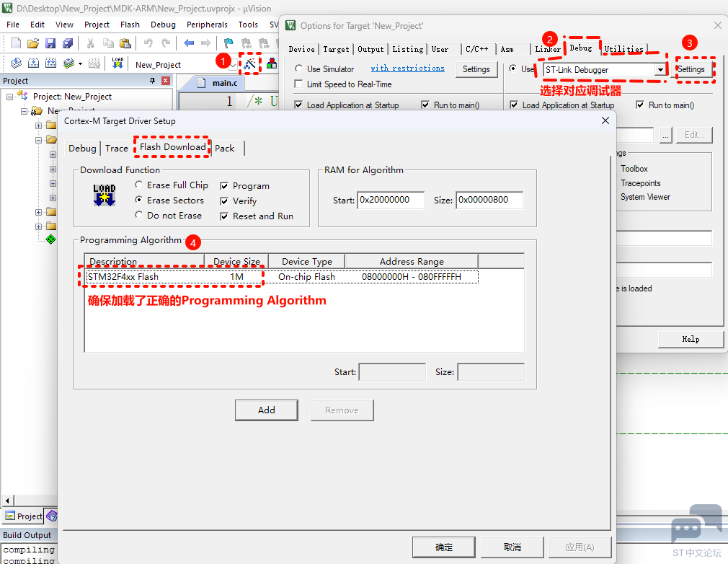Image resolution: width=728 pixels, height=564 pixels.
Task: Enable Limit Speed to Real-Time
Action: click(299, 84)
